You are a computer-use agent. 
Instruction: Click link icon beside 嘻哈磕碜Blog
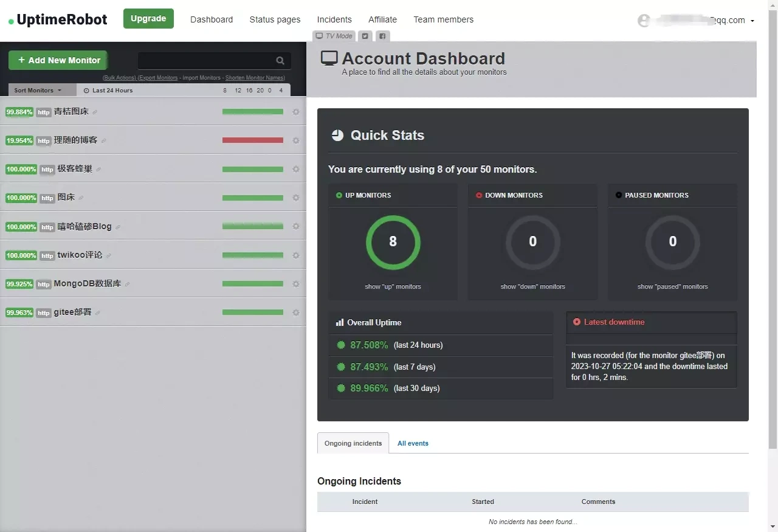118,227
